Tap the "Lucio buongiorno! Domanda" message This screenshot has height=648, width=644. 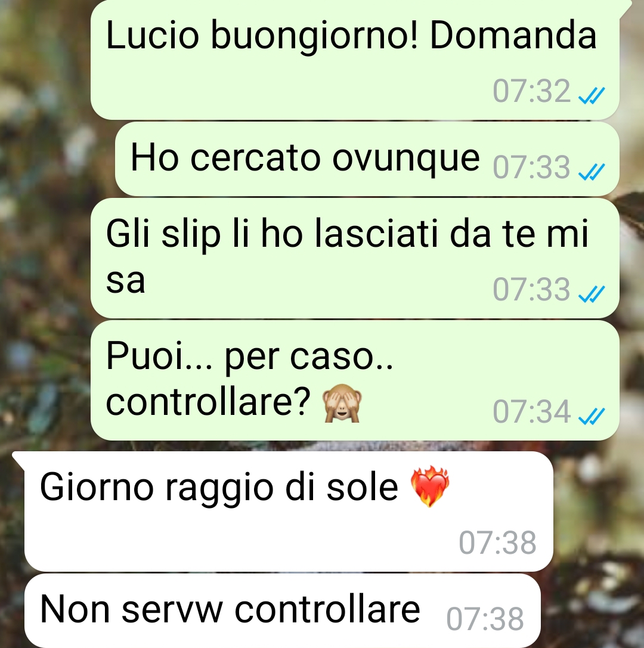tap(355, 60)
